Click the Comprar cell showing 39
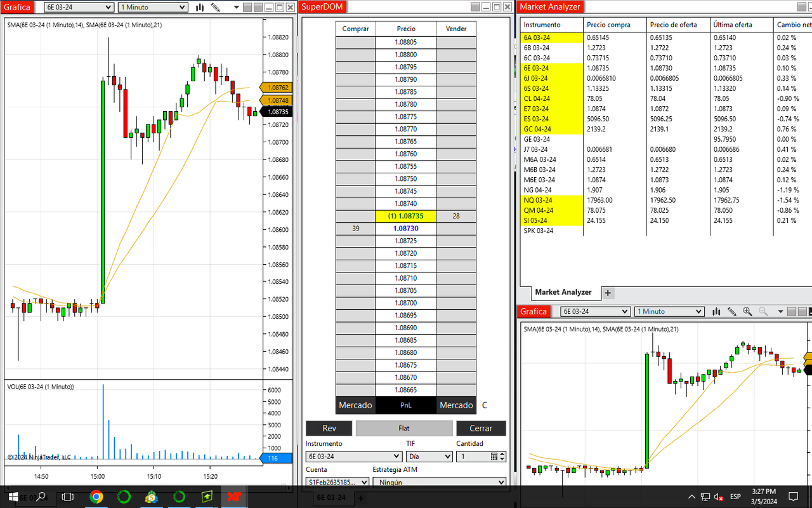Viewport: 812px width, 508px height. [356, 229]
